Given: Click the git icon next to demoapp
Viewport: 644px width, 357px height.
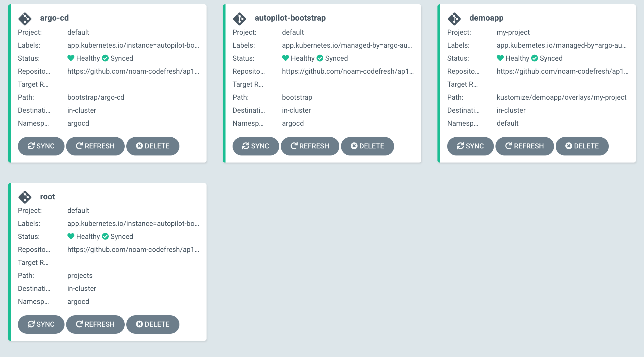Looking at the screenshot, I should tap(454, 19).
